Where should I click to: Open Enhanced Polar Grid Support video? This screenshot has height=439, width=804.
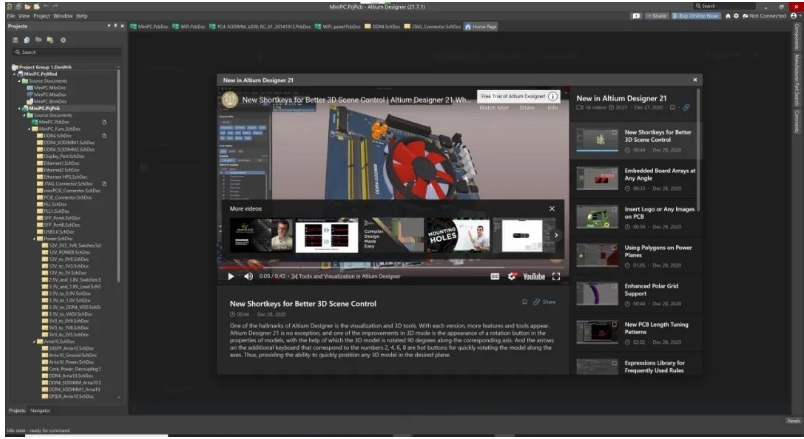636,294
